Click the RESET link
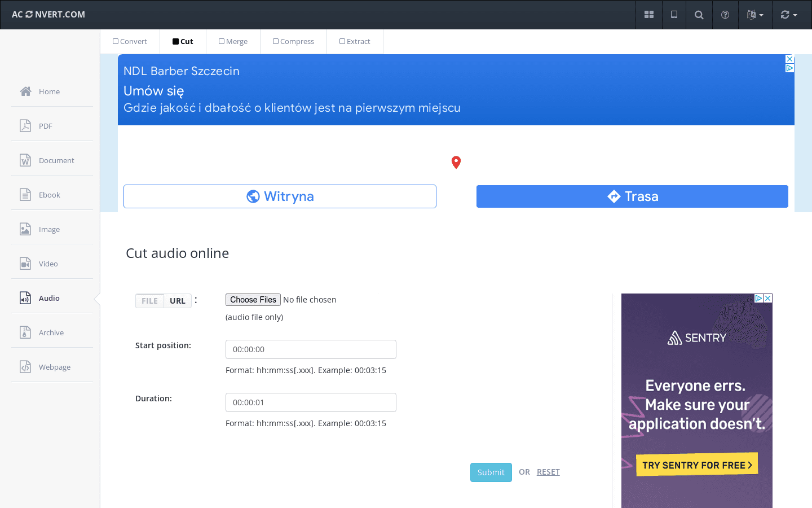This screenshot has width=812, height=508. pos(548,472)
